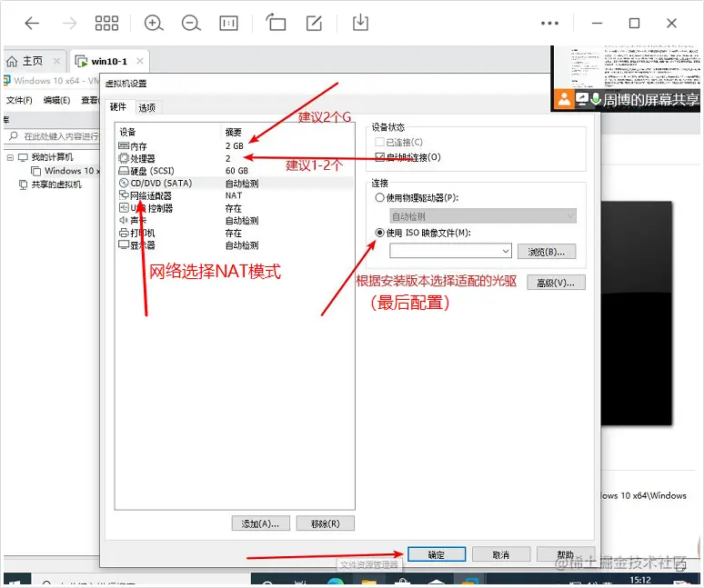Open the 编辑(E) menu

pyautogui.click(x=56, y=100)
